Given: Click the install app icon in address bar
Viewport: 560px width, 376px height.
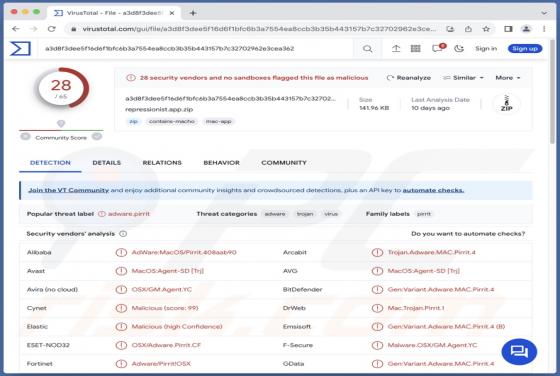Looking at the screenshot, I should pos(450,29).
